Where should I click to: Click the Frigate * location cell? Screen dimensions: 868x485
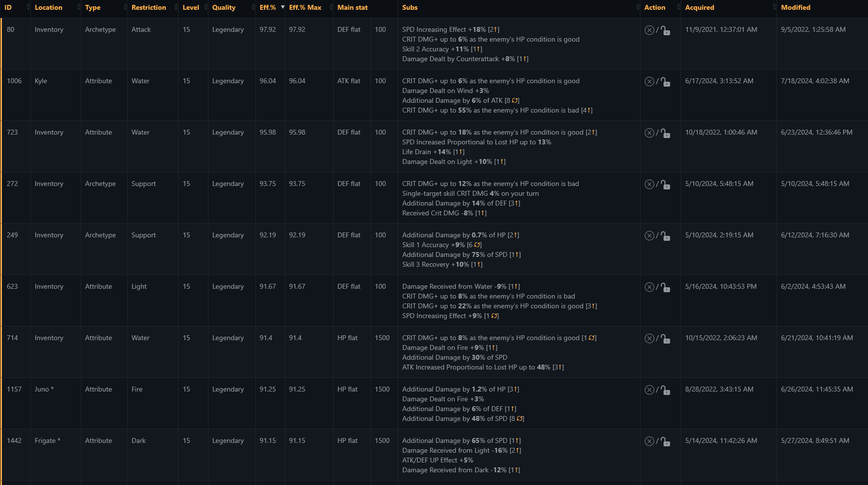[47, 440]
